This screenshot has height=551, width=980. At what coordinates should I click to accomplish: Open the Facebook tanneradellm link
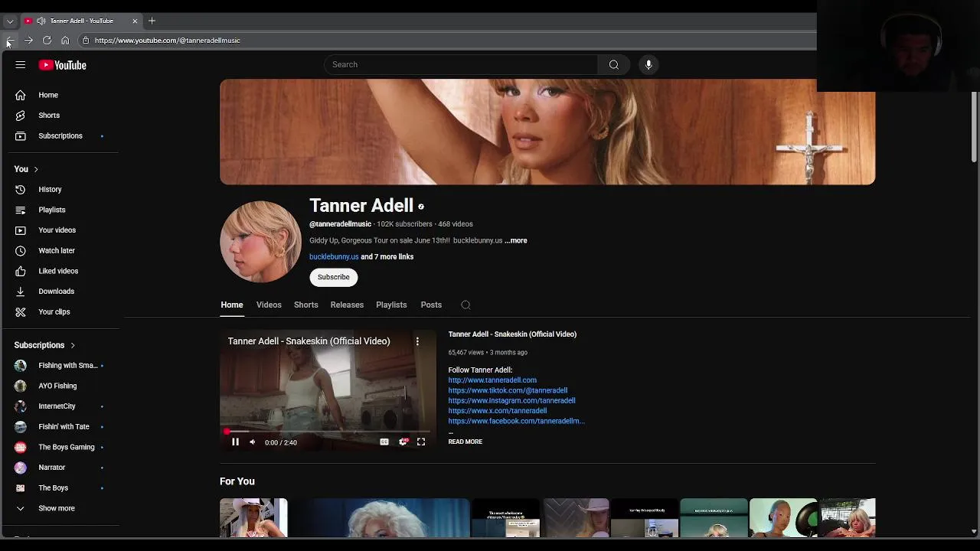point(517,421)
